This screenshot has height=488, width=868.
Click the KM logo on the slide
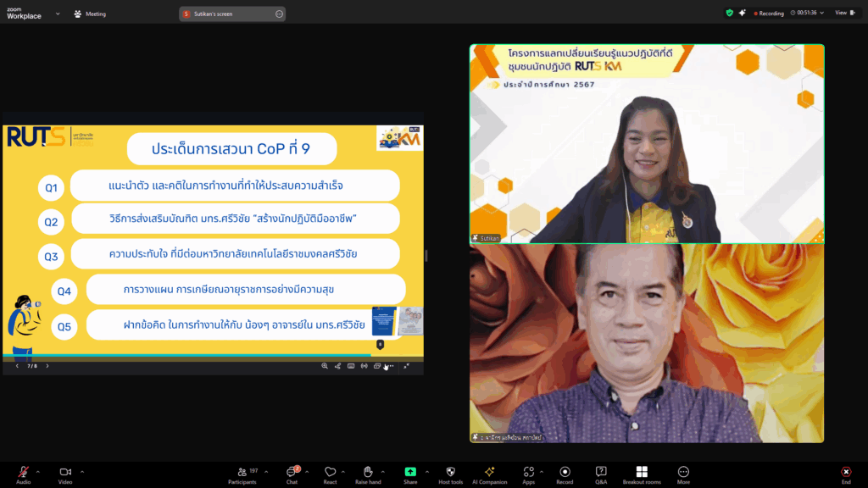click(x=400, y=138)
